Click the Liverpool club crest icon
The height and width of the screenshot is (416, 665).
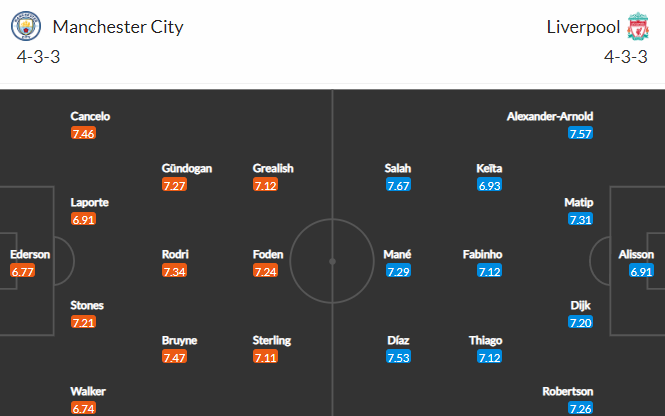(638, 26)
